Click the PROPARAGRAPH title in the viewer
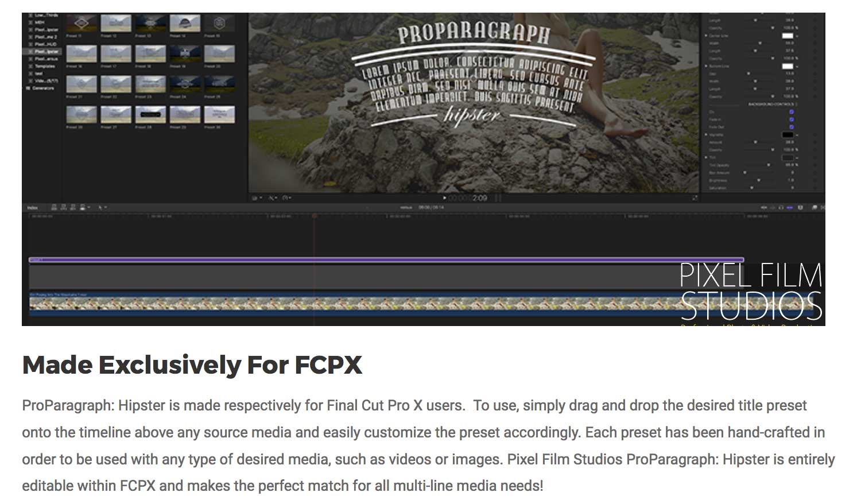This screenshot has width=861, height=504. pos(474,33)
